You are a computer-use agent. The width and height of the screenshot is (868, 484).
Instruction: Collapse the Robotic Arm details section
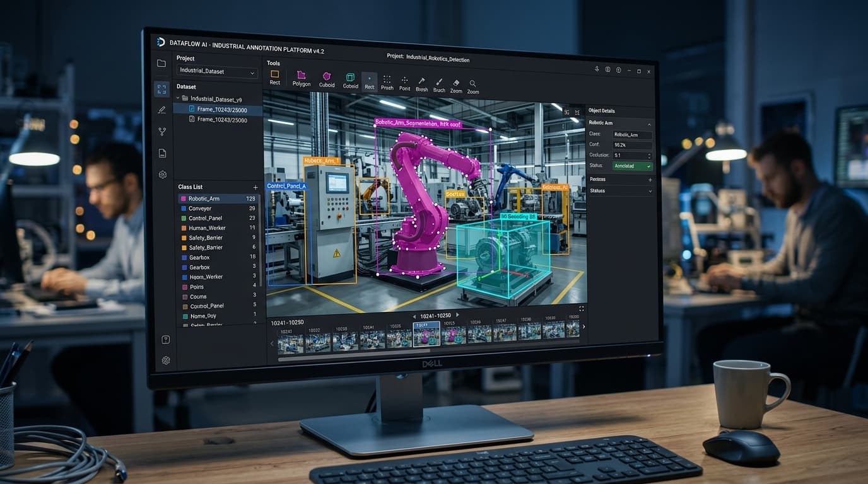pos(649,124)
